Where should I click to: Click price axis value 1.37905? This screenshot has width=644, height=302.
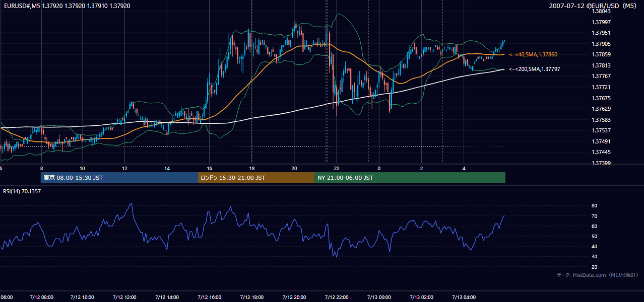[x=601, y=44]
